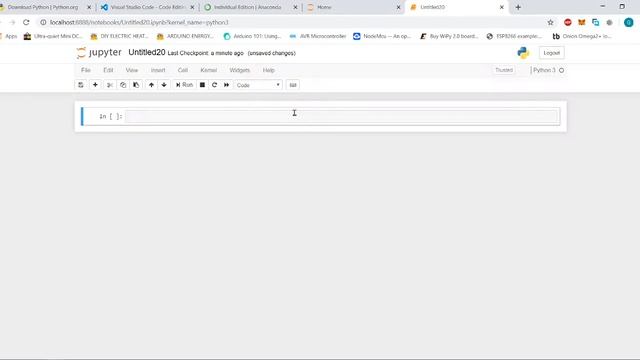Click the "Last Checkpoint: a minute ago" text
Viewport: 640px width, 360px height.
point(205,53)
